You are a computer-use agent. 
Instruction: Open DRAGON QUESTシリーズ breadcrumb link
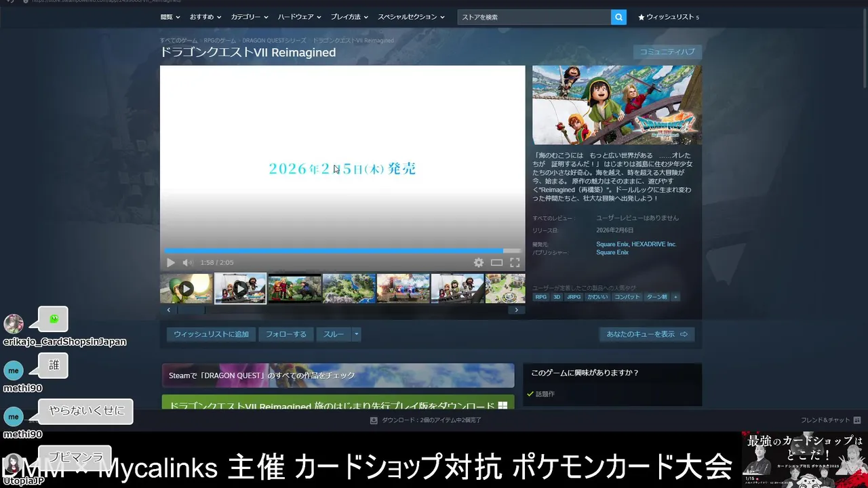point(274,41)
